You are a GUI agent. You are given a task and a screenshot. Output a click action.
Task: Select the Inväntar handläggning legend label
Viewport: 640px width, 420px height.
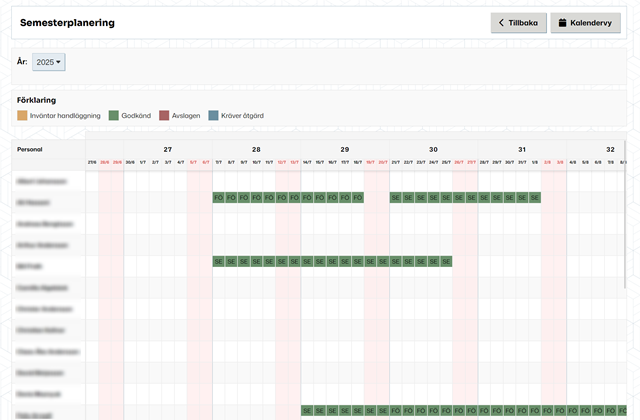65,116
